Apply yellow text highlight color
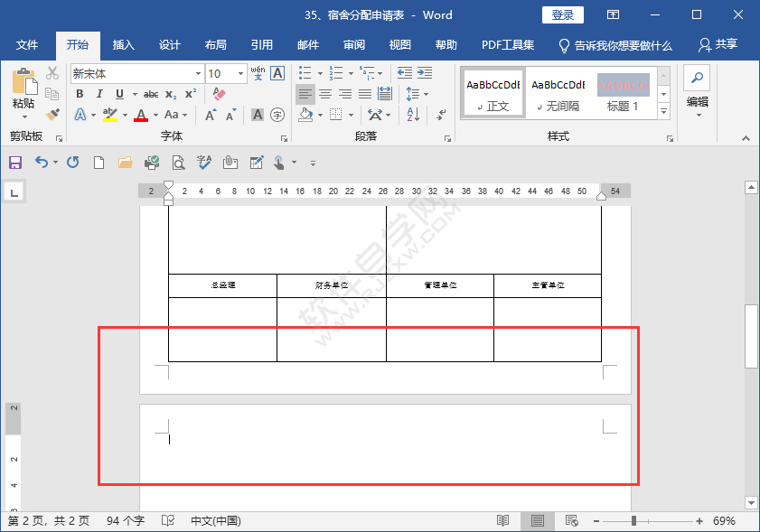Viewport: 760px width, 532px height. tap(108, 115)
